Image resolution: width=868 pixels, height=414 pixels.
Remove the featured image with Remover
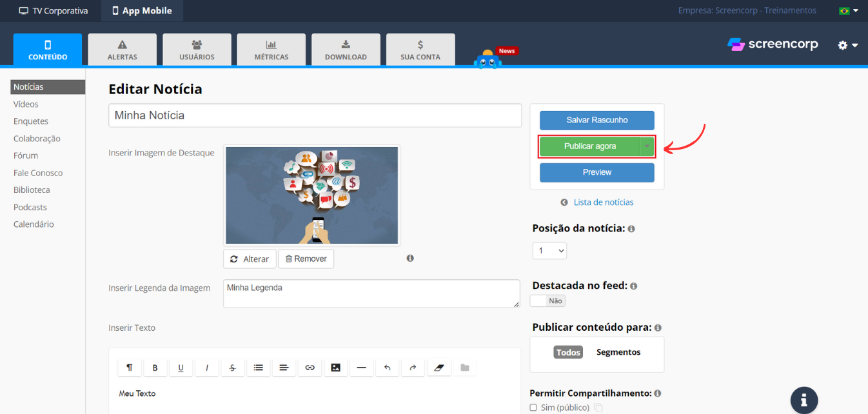click(306, 259)
